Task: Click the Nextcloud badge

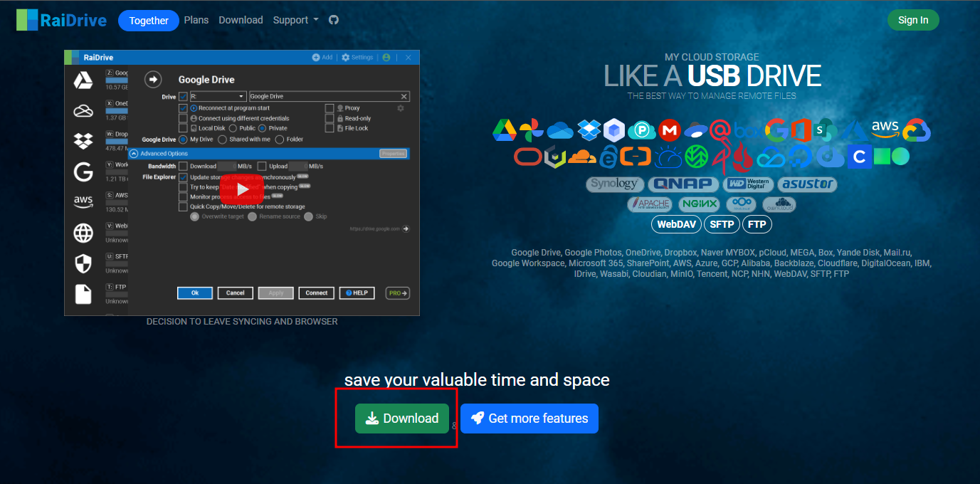Action: coord(742,204)
